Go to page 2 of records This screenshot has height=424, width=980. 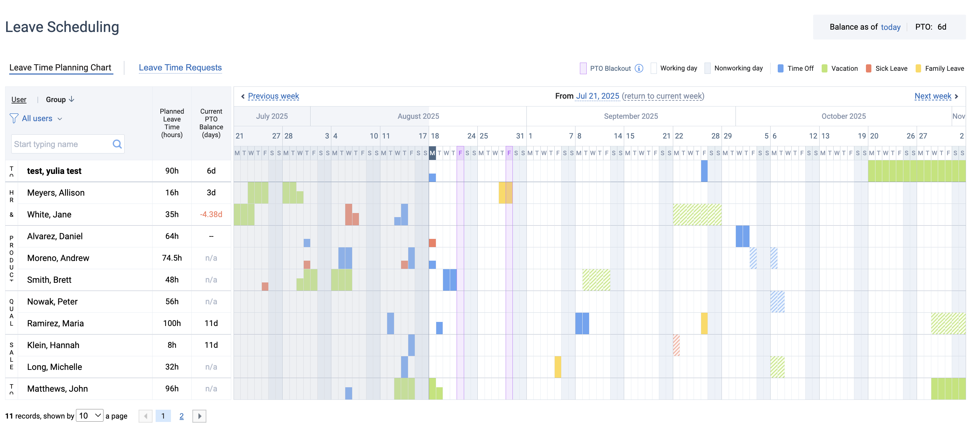181,416
